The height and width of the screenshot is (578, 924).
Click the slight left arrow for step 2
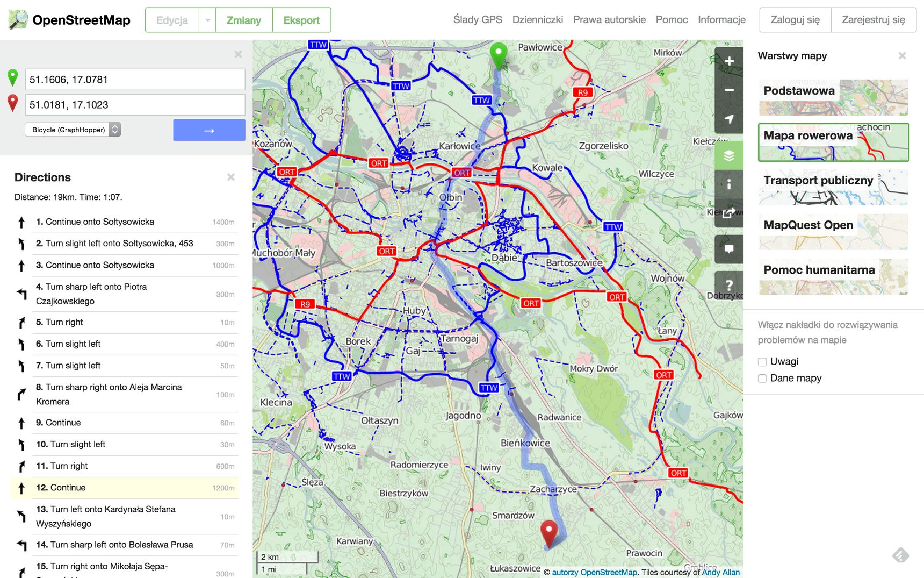(21, 244)
